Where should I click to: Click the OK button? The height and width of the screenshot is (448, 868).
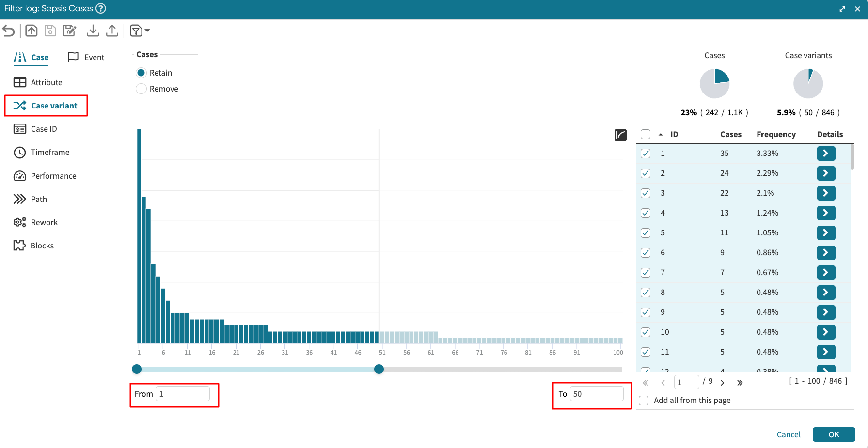click(x=833, y=434)
